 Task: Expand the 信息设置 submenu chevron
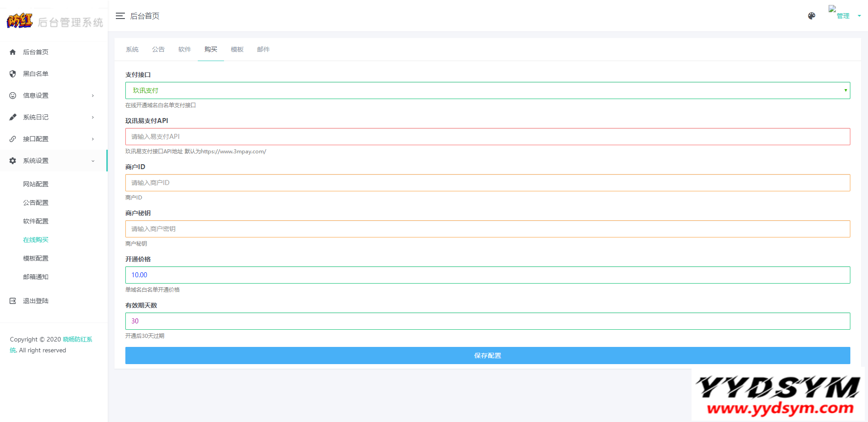point(93,95)
